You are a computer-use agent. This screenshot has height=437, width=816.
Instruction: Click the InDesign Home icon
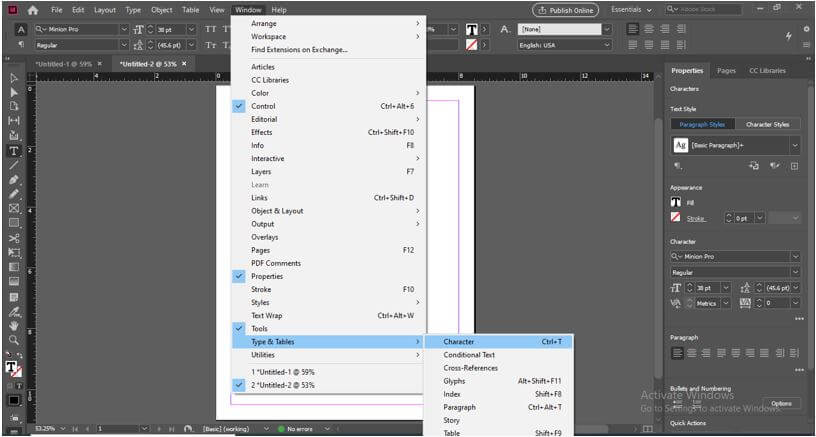pos(33,10)
